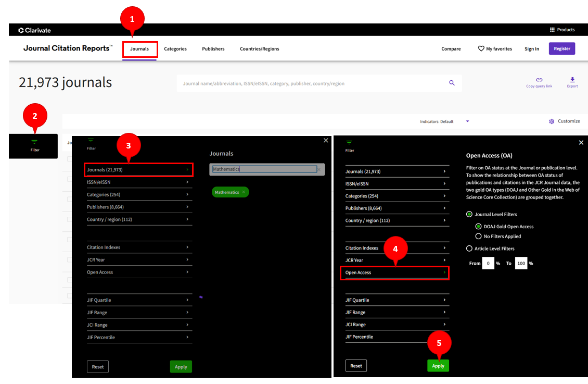Expand ISSN/eISSN in the Open Access panel
This screenshot has width=588, height=384.
(x=397, y=183)
